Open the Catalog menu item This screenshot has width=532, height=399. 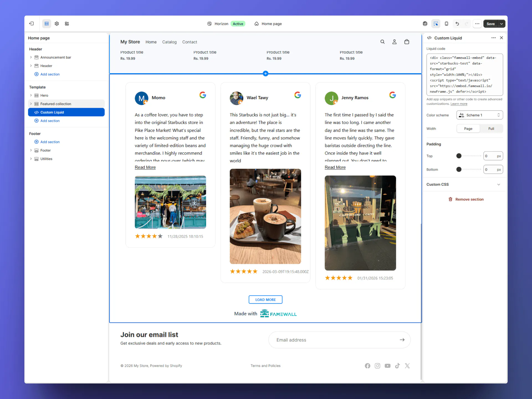pyautogui.click(x=169, y=42)
